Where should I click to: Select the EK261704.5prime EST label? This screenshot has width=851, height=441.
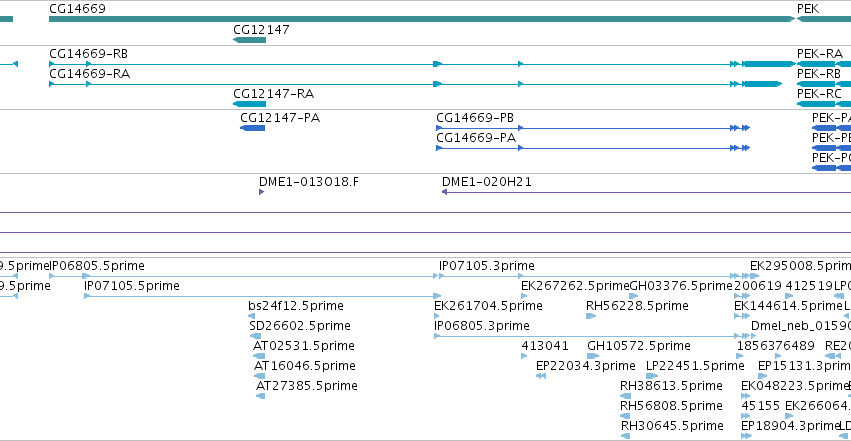click(x=488, y=306)
